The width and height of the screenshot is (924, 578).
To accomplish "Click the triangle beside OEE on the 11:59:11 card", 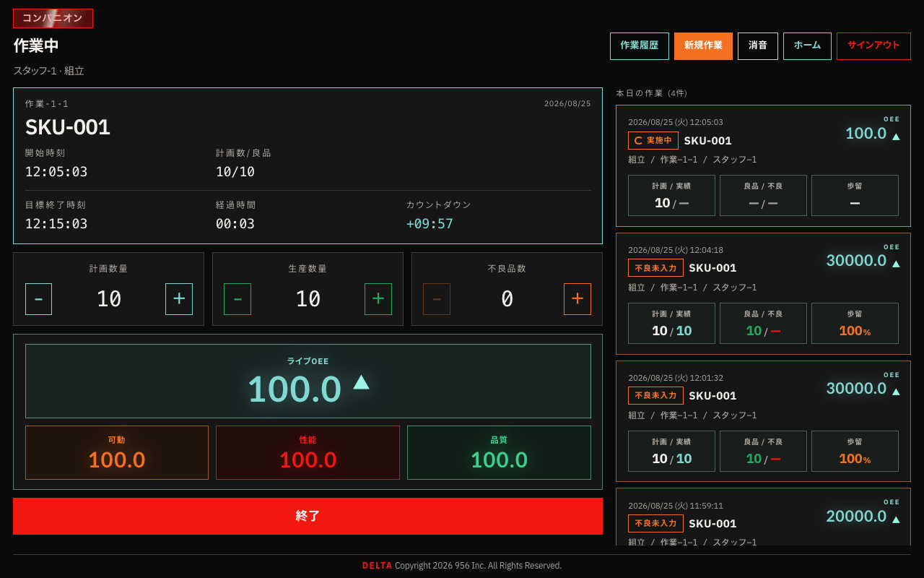I will click(x=896, y=519).
